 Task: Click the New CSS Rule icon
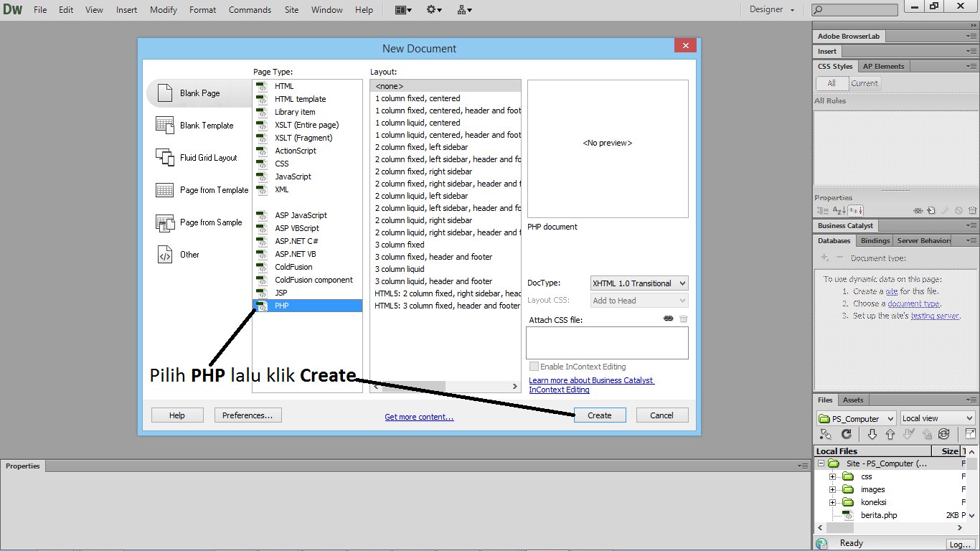click(x=930, y=210)
